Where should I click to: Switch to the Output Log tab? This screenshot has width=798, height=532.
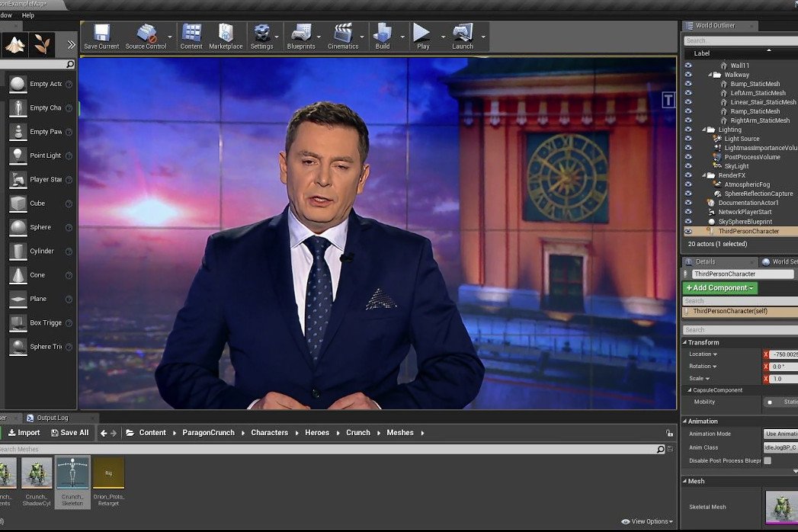point(52,418)
